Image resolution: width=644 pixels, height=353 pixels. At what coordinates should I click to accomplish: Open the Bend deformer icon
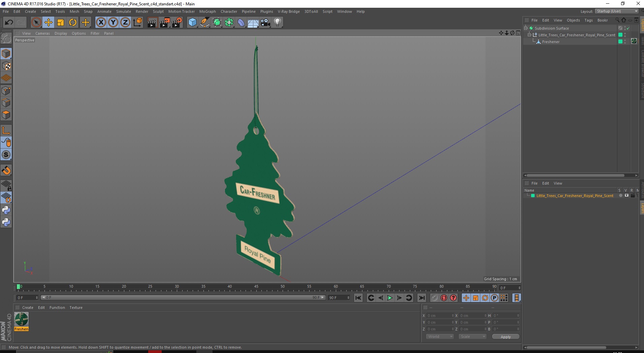tap(241, 23)
